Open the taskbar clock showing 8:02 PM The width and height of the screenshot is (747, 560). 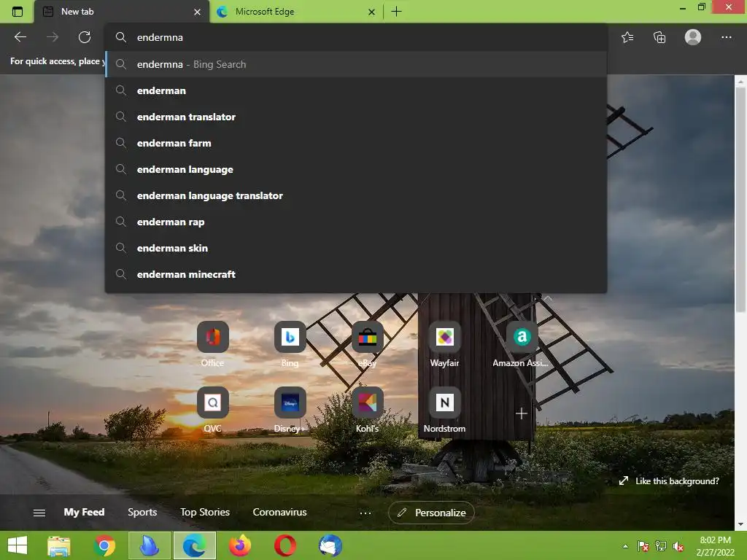[715, 546]
